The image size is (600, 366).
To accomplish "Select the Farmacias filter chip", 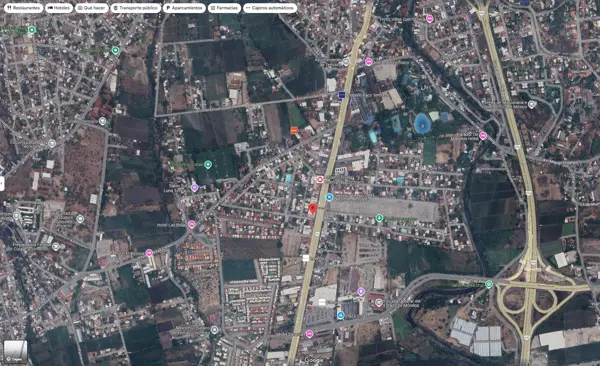I will click(224, 8).
